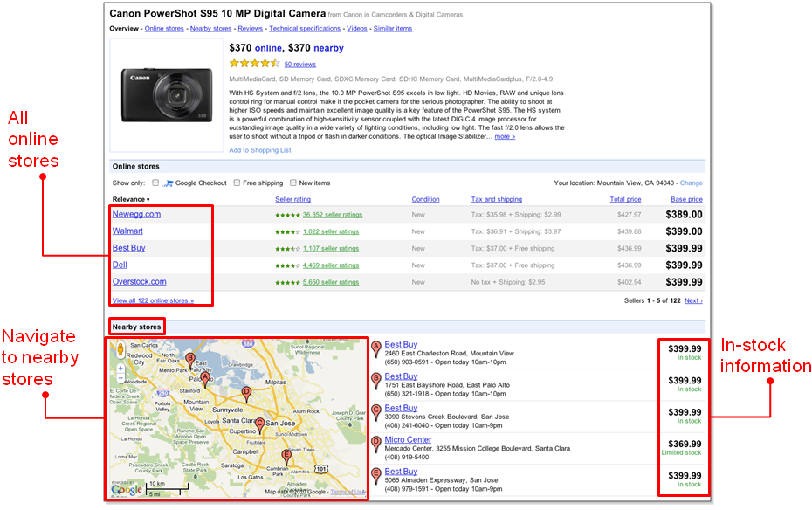The image size is (812, 510).
Task: Click the Google logo on the map
Action: (127, 489)
